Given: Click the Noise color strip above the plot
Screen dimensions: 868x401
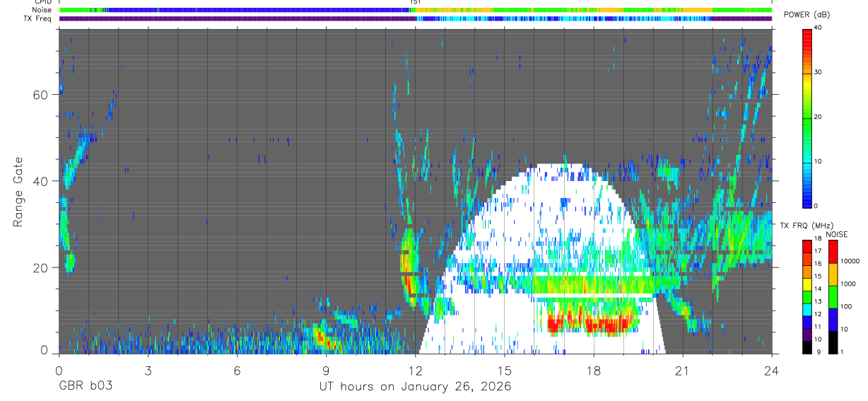Looking at the screenshot, I should pos(416,11).
